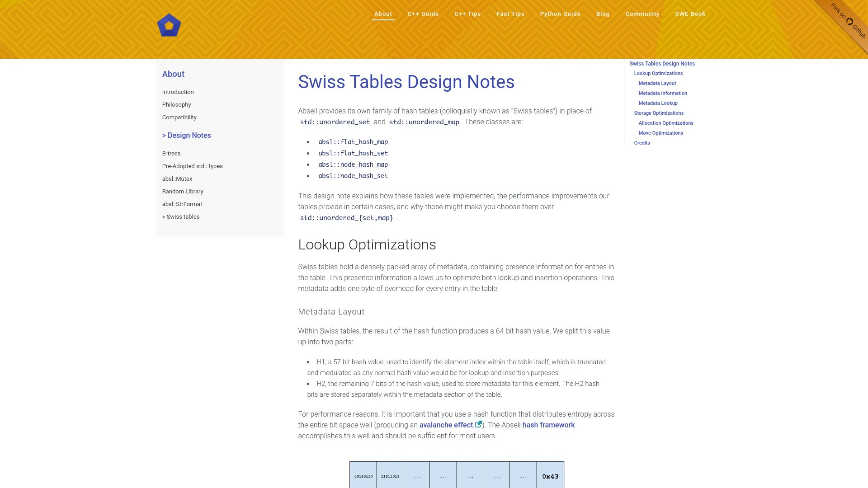Follow the hash framework link
Viewport: 868px width, 488px height.
point(548,425)
